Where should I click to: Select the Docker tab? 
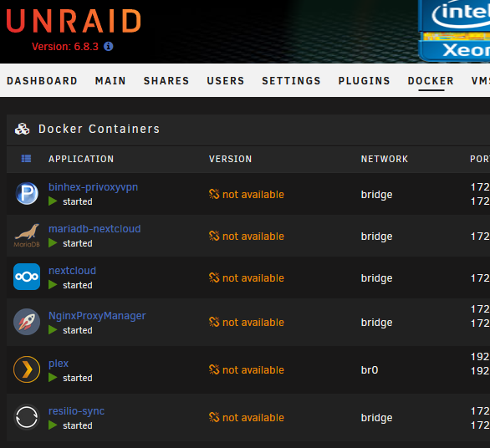431,81
